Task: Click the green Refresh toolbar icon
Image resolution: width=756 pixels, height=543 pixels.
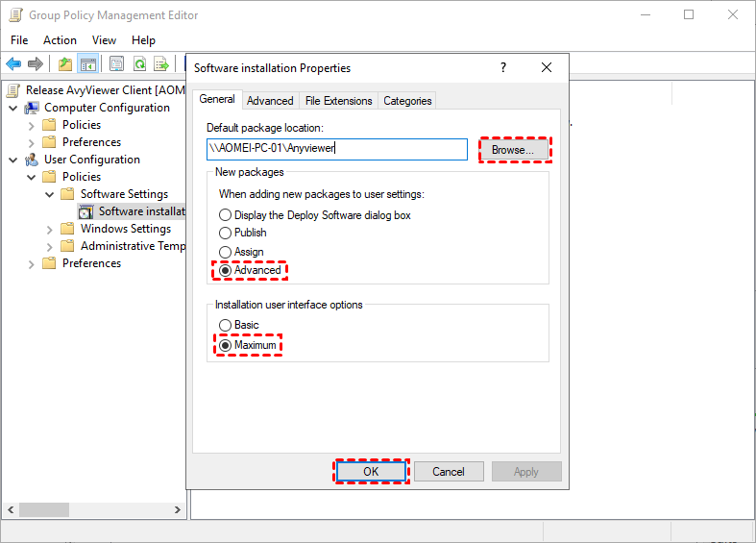Action: click(x=140, y=63)
